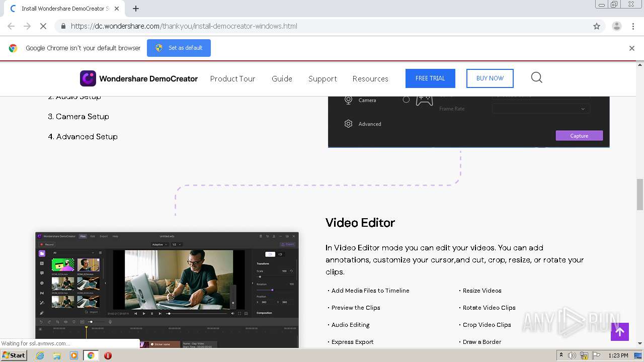Click the '4. Advanced Setup' list item
This screenshot has width=644, height=362.
83,136
